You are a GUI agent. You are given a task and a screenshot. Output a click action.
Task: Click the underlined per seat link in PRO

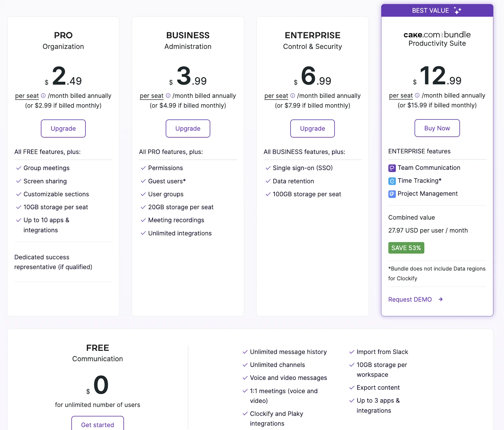point(27,96)
